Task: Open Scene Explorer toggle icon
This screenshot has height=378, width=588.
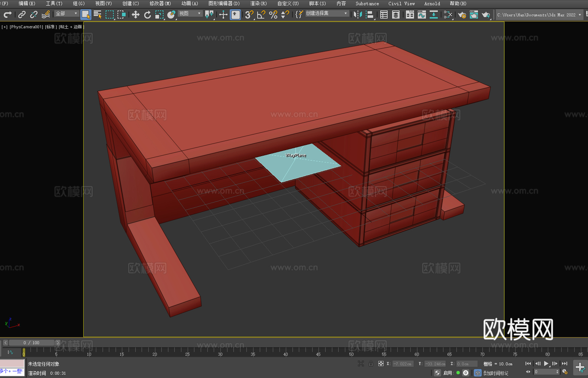Action: pyautogui.click(x=384, y=14)
